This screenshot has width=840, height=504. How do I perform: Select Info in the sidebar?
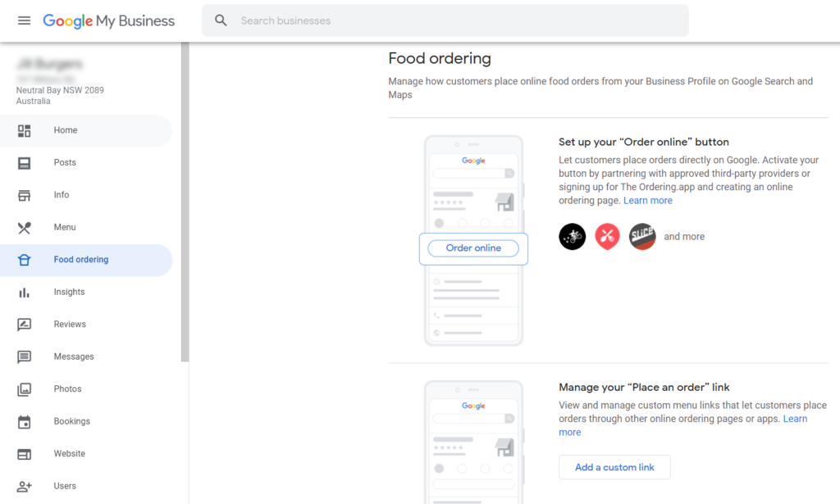tap(61, 195)
